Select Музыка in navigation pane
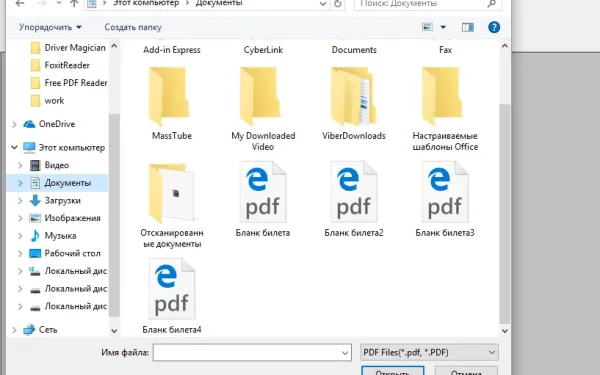 point(53,236)
